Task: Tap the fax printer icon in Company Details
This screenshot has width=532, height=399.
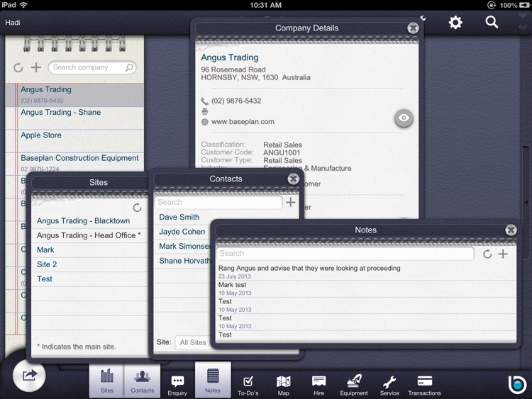Action: [204, 111]
